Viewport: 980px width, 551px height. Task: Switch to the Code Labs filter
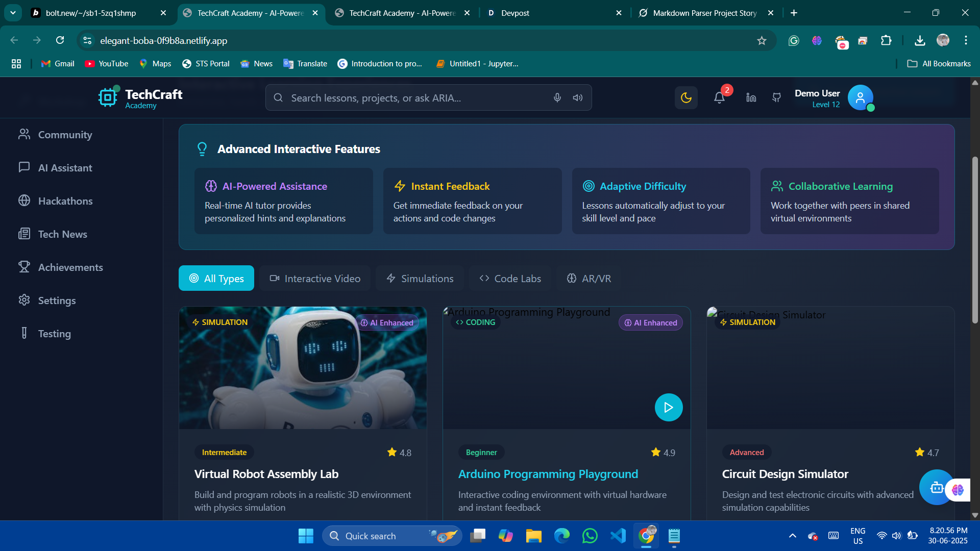[510, 279]
